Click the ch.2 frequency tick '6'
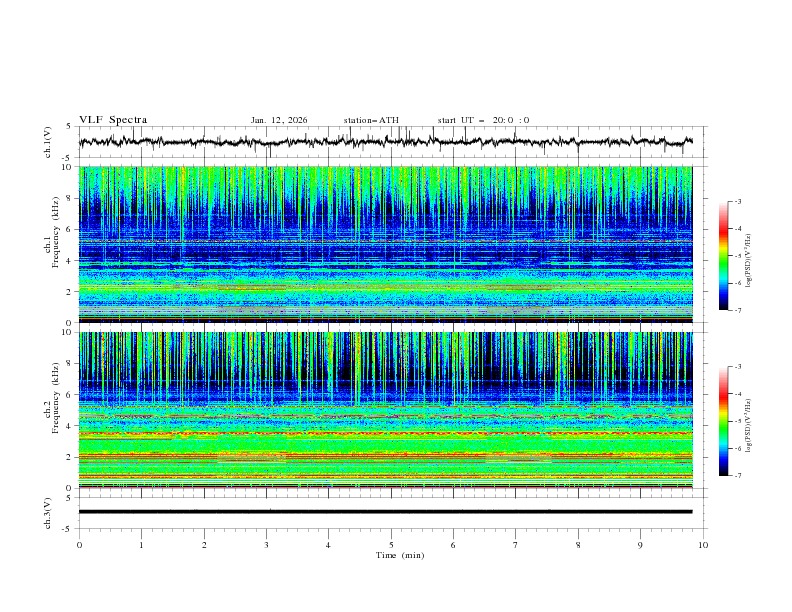The image size is (792, 612). pos(70,395)
